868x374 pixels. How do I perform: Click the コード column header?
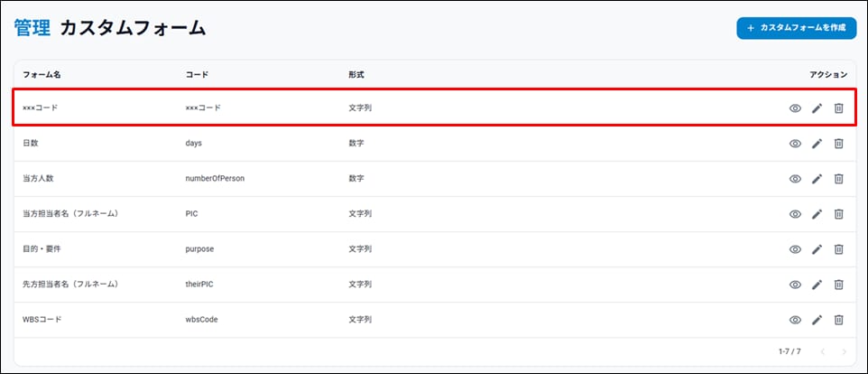(197, 74)
